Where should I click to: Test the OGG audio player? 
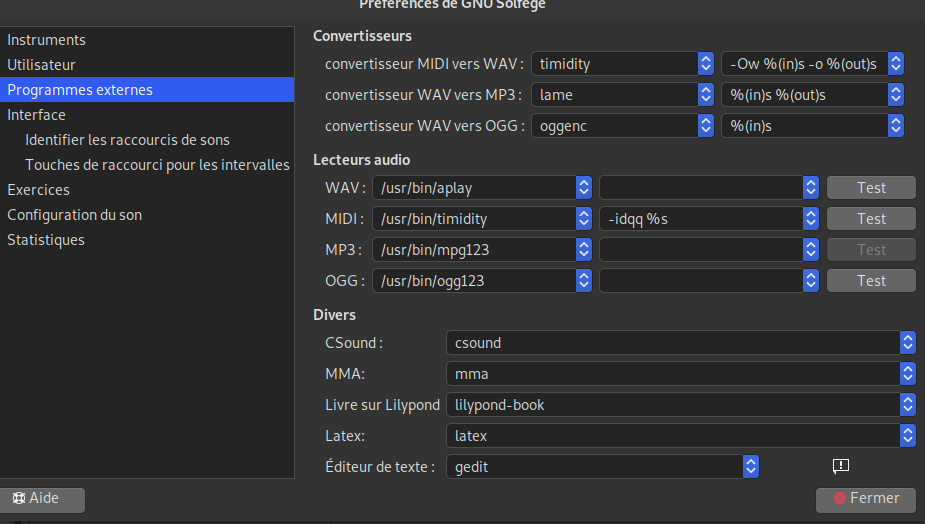tap(871, 281)
